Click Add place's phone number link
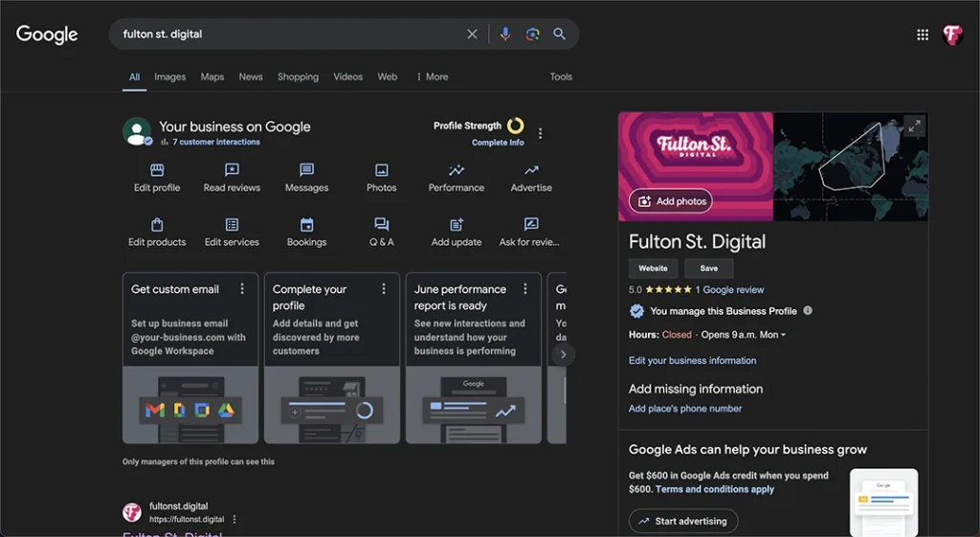 [685, 409]
